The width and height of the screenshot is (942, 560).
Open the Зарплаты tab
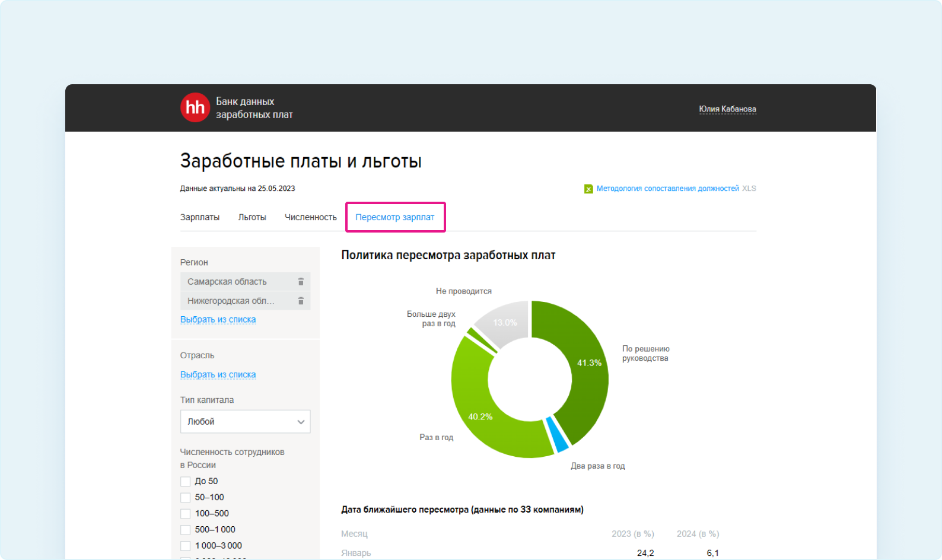[200, 217]
